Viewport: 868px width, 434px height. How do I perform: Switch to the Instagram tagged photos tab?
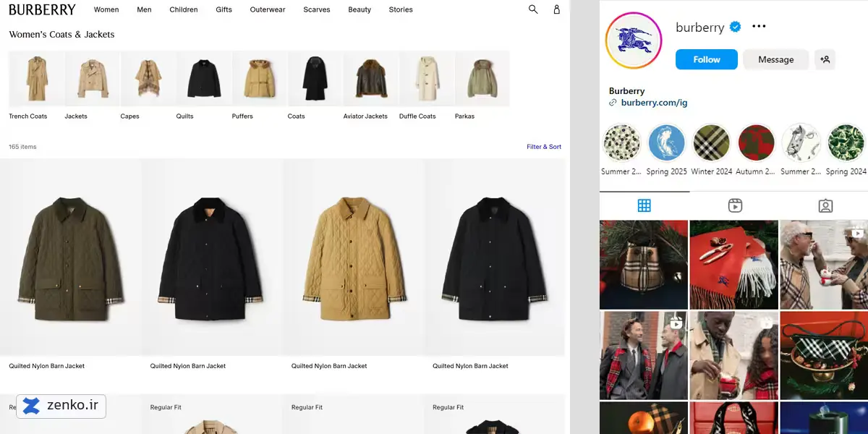[x=825, y=205]
